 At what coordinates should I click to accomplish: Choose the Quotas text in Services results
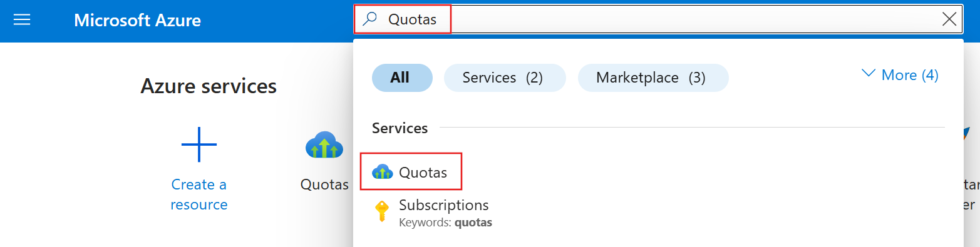(423, 172)
